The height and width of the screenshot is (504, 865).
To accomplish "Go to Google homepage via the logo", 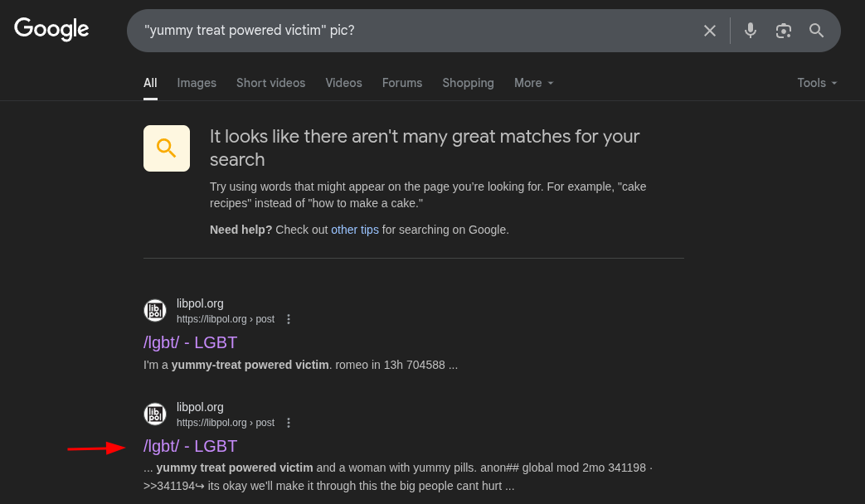I will click(51, 29).
